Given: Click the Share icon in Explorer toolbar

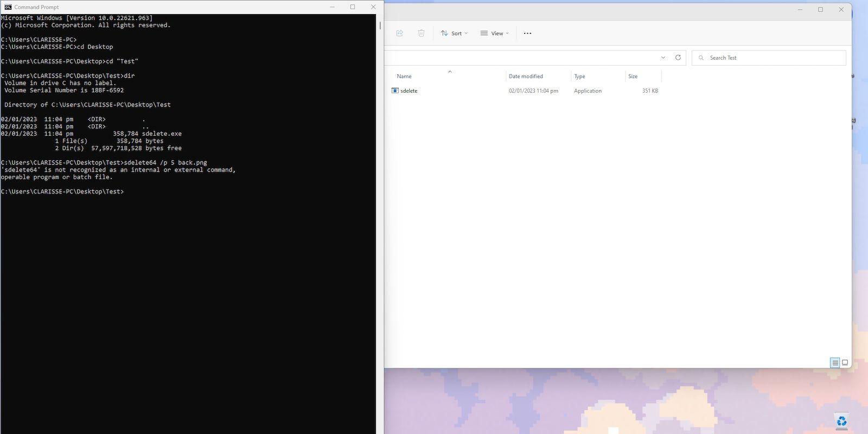Looking at the screenshot, I should click(x=400, y=33).
